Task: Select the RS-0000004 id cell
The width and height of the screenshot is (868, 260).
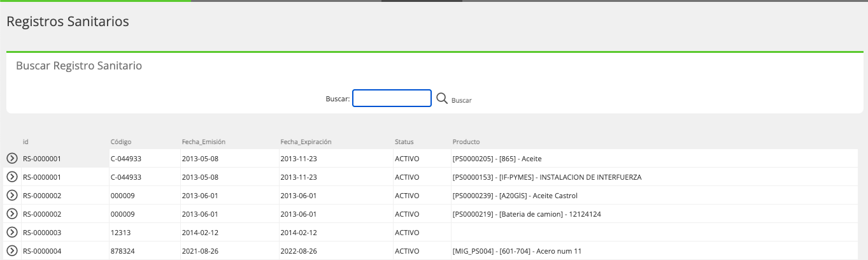Action: tap(42, 251)
